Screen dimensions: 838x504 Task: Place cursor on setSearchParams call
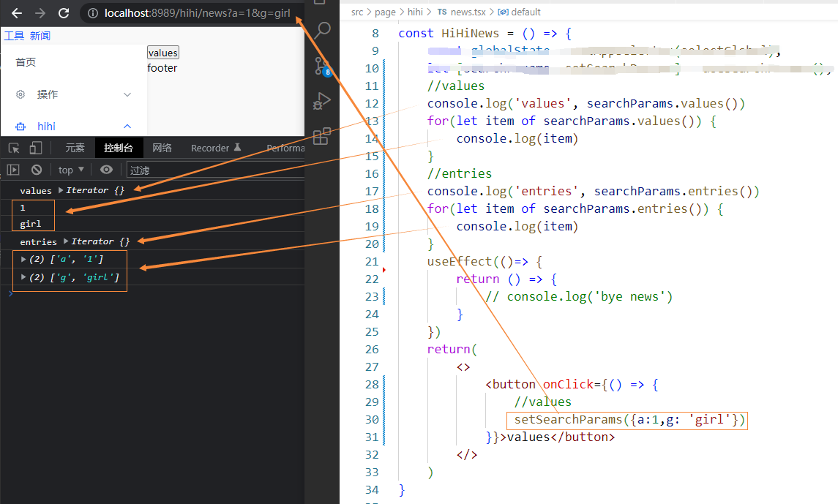tap(629, 420)
